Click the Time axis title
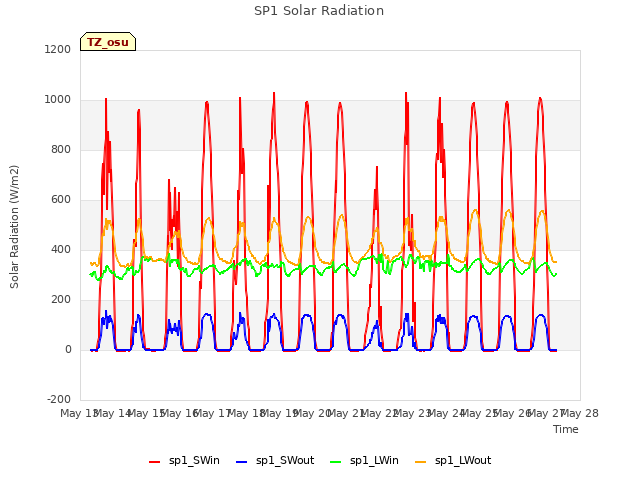The image size is (640, 480). point(566,429)
